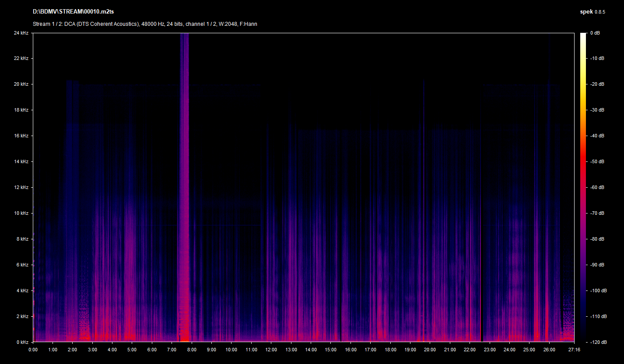This screenshot has width=624, height=364.
Task: Click the 24 kHz frequency axis label
Action: click(x=21, y=33)
